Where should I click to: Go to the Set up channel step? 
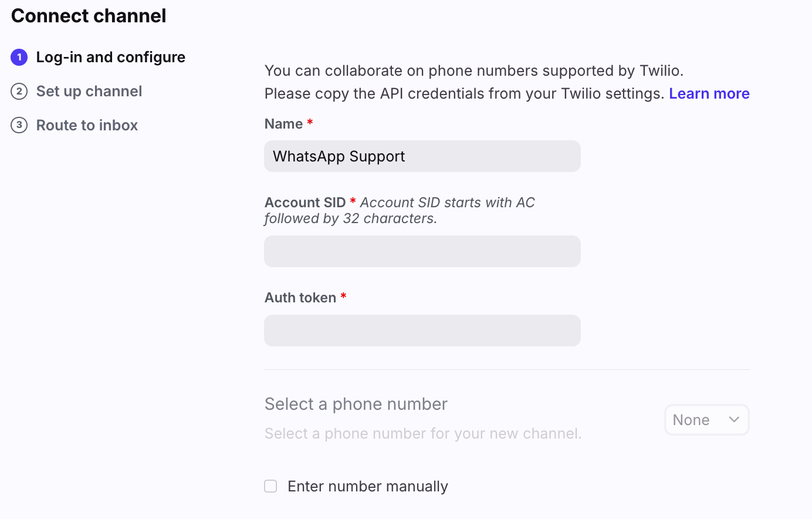tap(89, 91)
